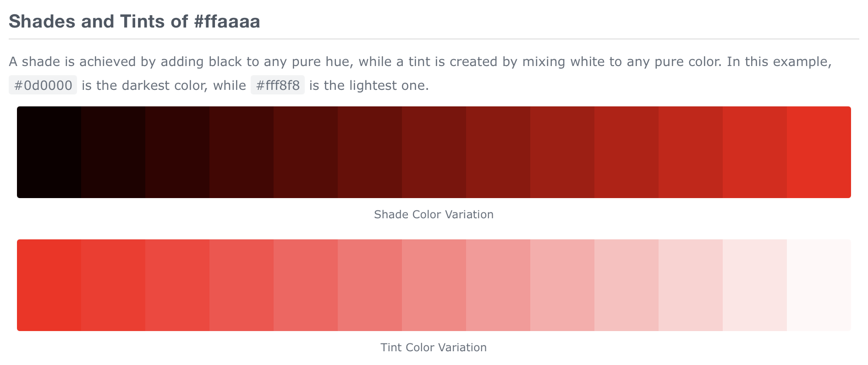Click the Shades and Tints of #ffaaaa heading
The height and width of the screenshot is (365, 868).
point(134,22)
